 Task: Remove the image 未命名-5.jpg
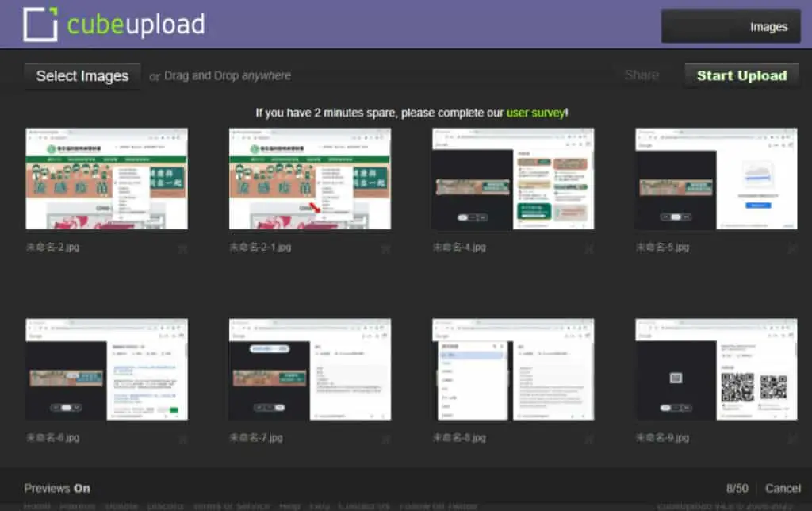792,249
